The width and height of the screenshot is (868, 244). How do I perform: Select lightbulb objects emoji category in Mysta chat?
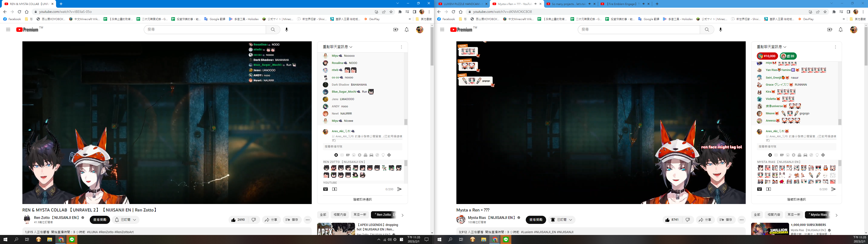817,155
